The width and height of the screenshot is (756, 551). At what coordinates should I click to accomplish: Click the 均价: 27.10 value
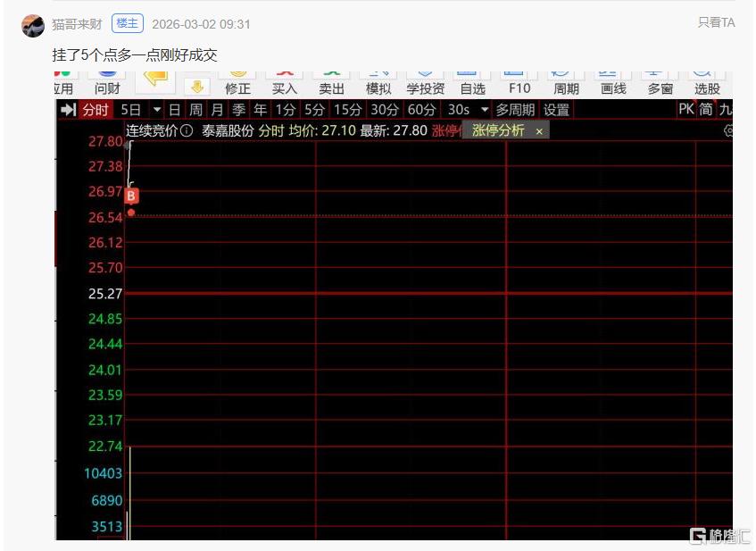click(322, 130)
